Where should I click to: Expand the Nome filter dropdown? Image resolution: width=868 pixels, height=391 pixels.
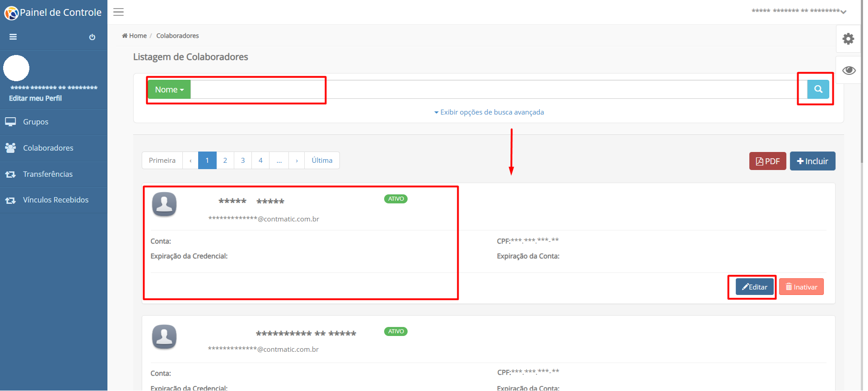click(x=169, y=89)
